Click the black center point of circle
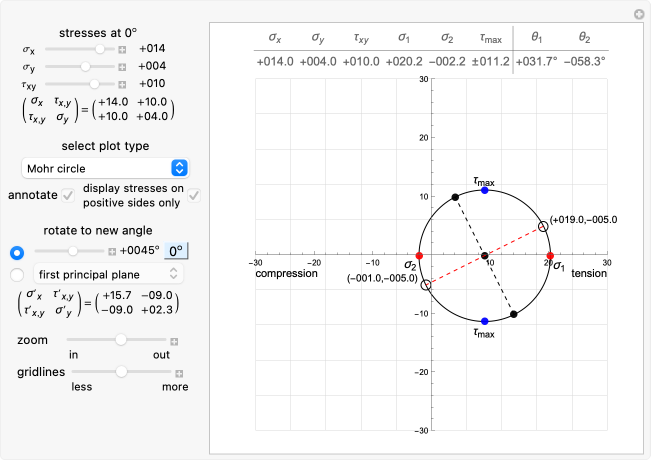651x461 pixels. tap(485, 256)
